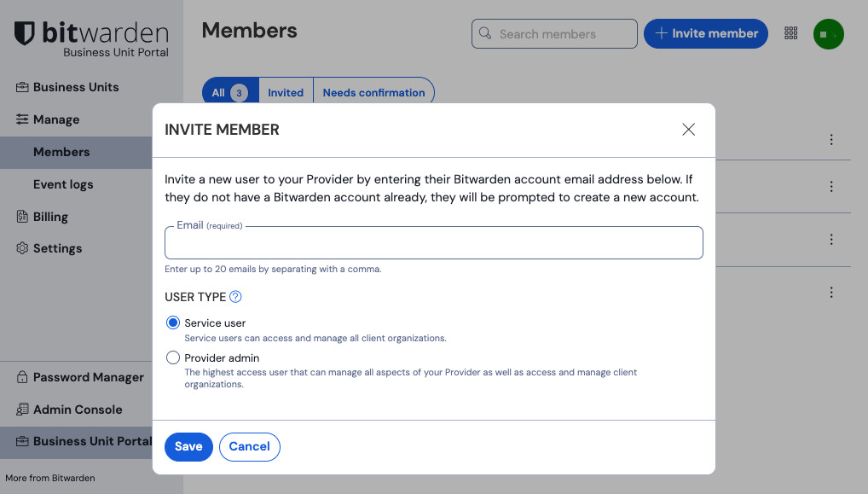The image size is (868, 494).
Task: Open Business Units in the sidebar
Action: (76, 87)
